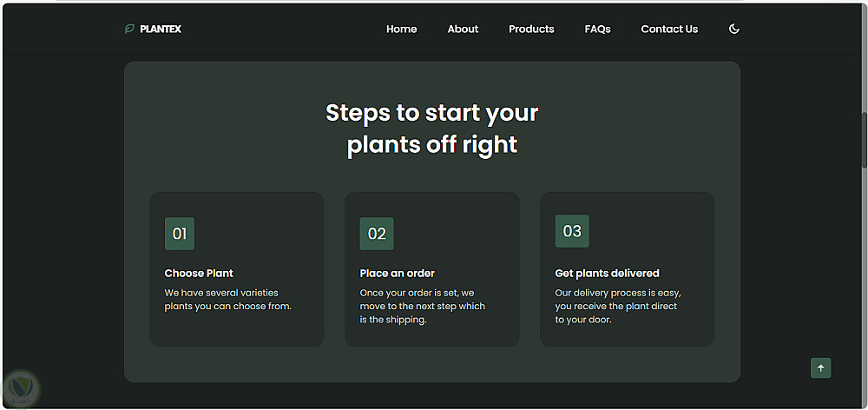The height and width of the screenshot is (410, 868).
Task: Open the Products nav link
Action: point(531,29)
